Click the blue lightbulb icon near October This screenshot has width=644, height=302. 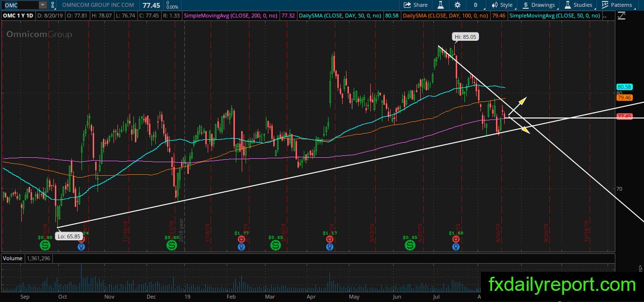pyautogui.click(x=82, y=247)
